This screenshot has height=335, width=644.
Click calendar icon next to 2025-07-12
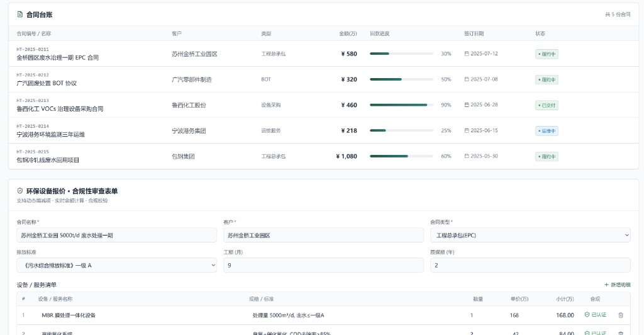click(x=467, y=54)
